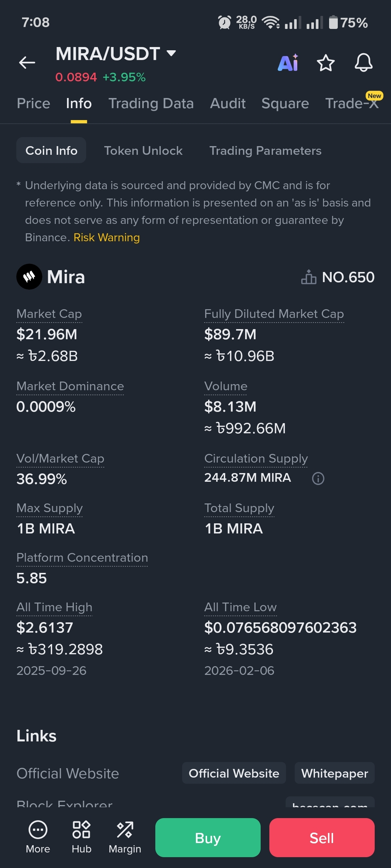Tap the All Time High label

[x=54, y=607]
